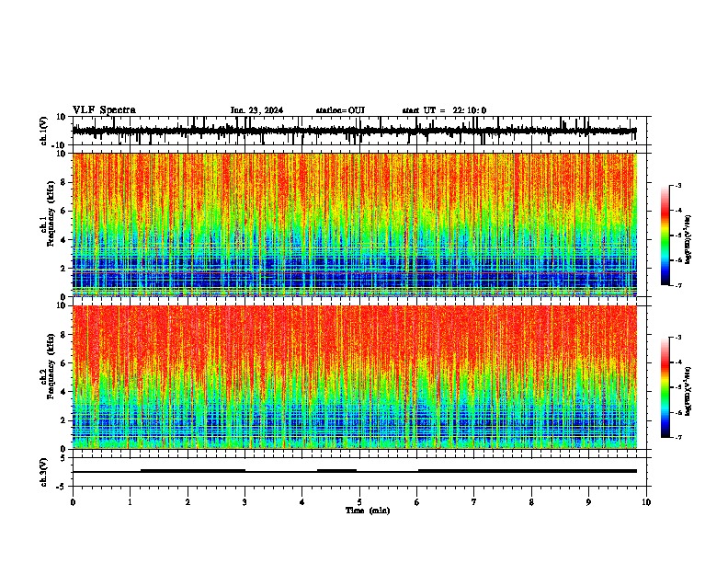Click the ch.2 colorbar log PSD unit label
728x563 pixels.
[x=688, y=391]
